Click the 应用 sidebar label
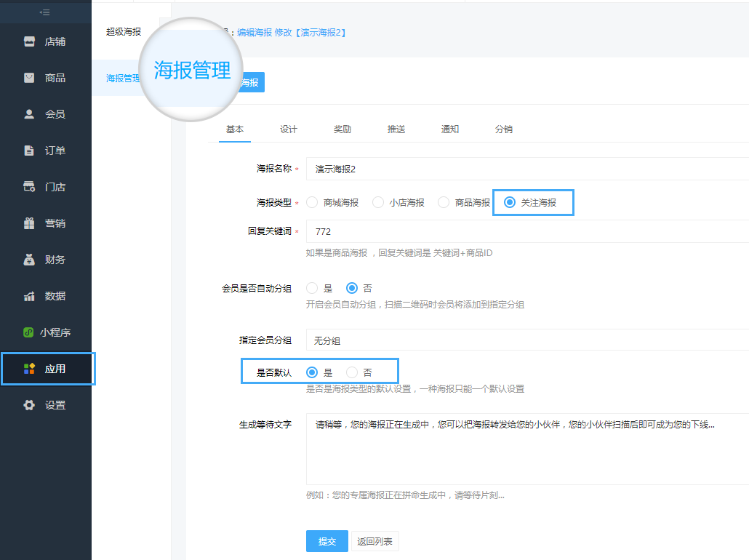The width and height of the screenshot is (749, 560). (55, 369)
